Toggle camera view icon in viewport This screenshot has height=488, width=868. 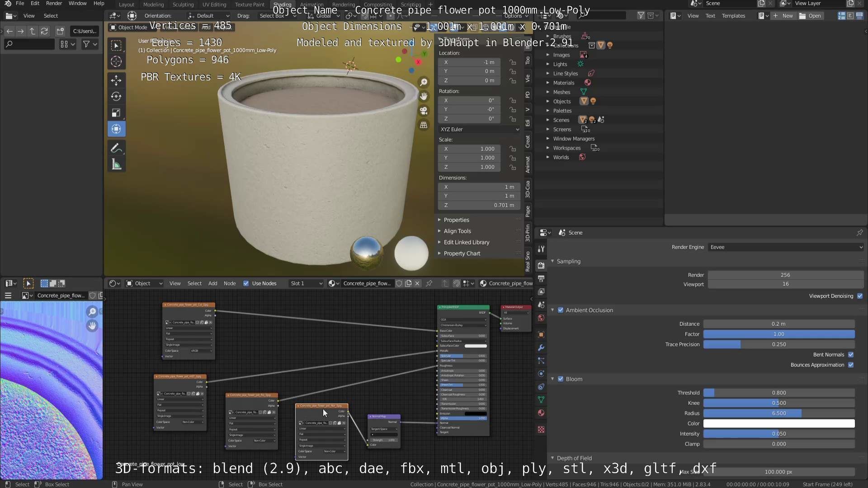[424, 111]
